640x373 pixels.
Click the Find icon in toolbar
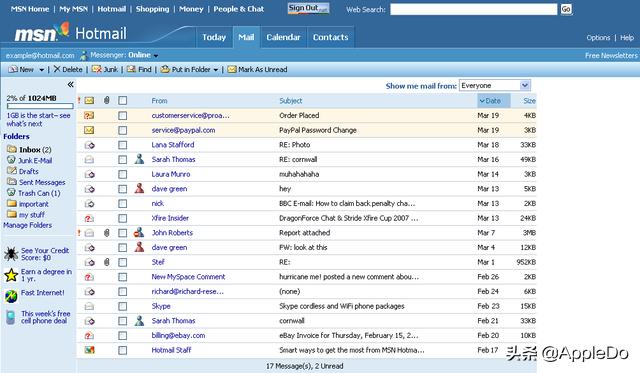(131, 69)
